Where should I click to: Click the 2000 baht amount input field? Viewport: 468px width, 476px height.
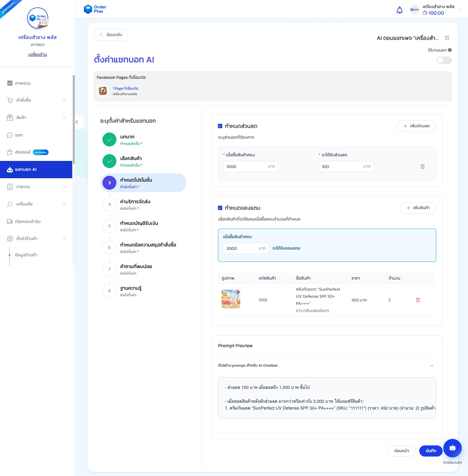pos(246,248)
